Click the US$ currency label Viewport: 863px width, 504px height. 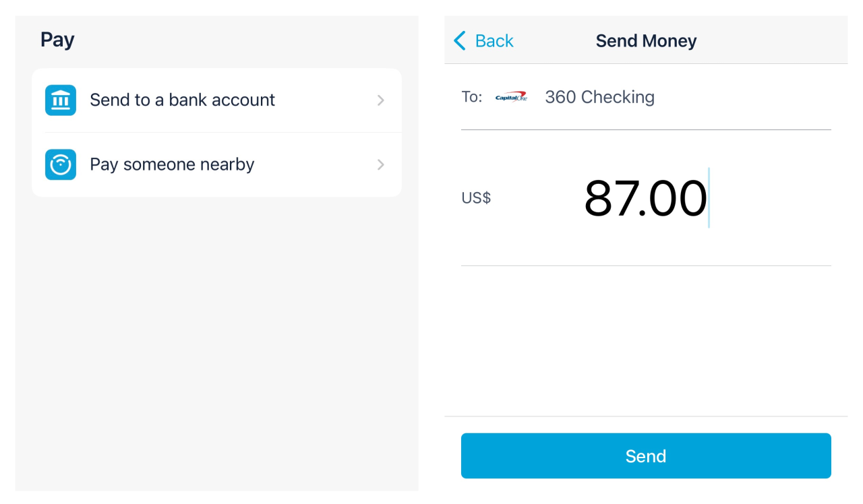[x=476, y=198]
